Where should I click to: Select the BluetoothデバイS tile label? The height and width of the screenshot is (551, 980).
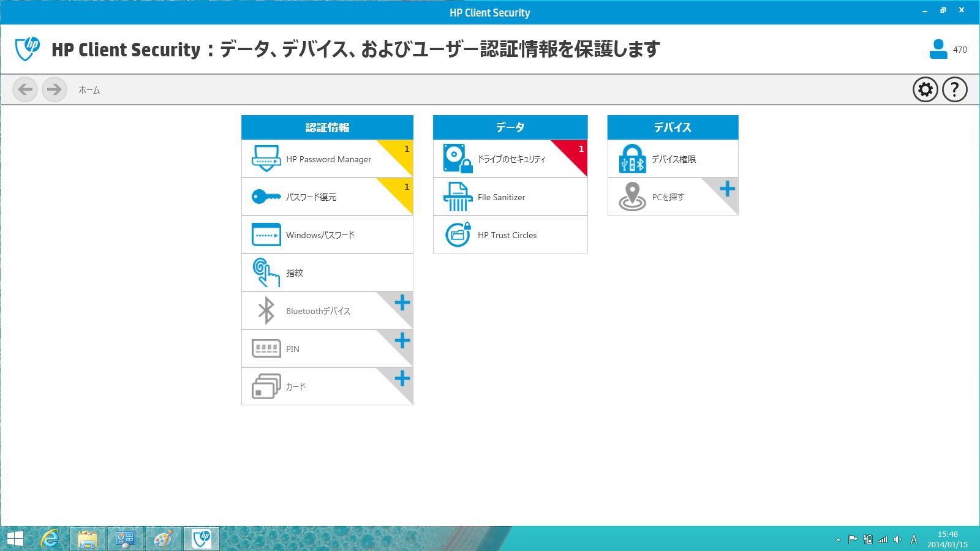click(318, 311)
